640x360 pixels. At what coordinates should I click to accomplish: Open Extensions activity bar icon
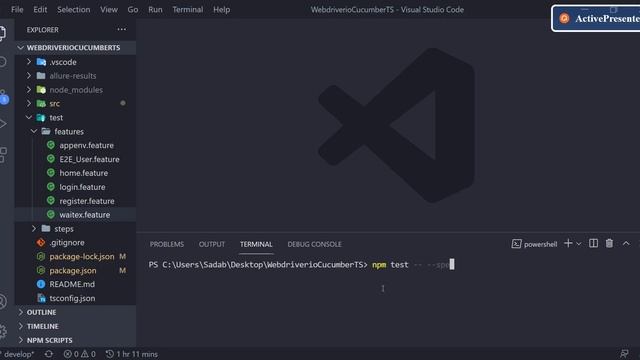coord(3,155)
